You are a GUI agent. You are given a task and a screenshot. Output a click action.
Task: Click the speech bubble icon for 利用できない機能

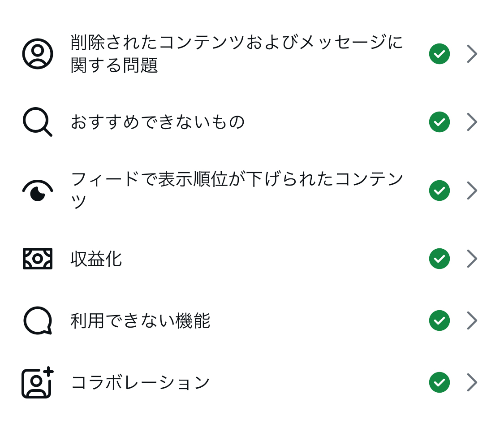(x=38, y=320)
